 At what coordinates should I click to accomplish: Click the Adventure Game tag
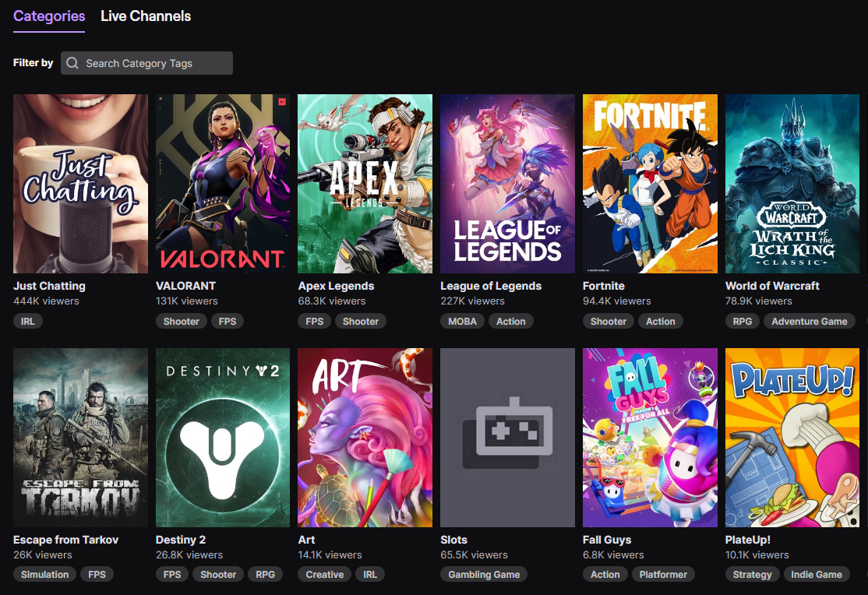pyautogui.click(x=809, y=321)
